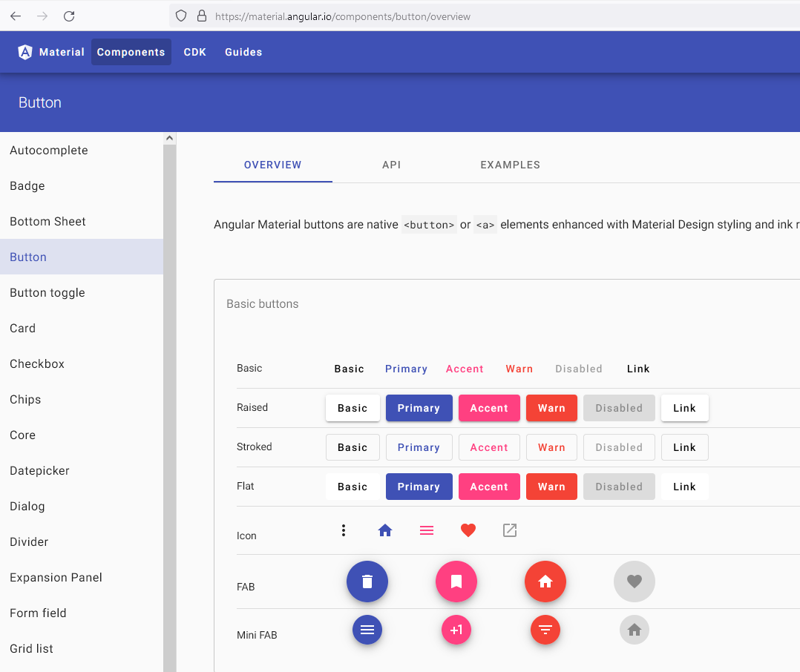
Task: Go back using the browser back arrow
Action: pos(16,16)
